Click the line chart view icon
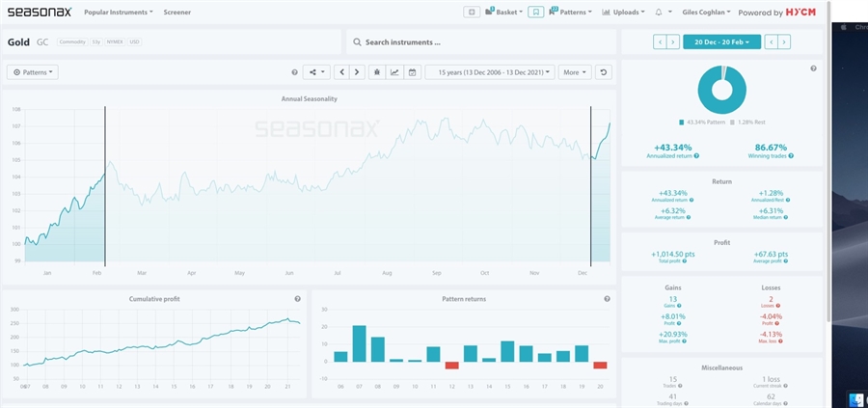The image size is (868, 408). pos(394,72)
